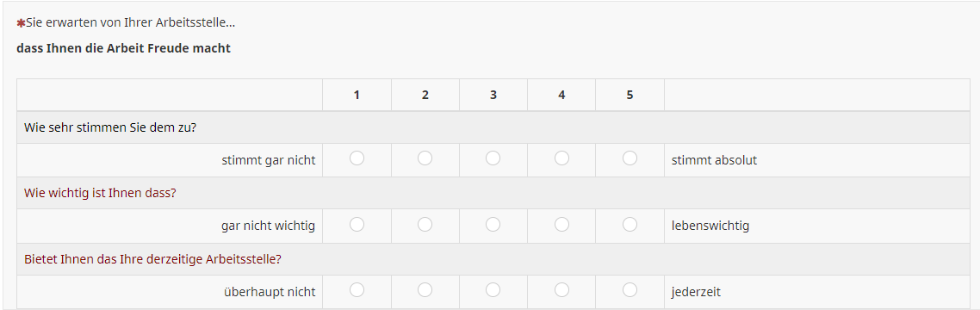This screenshot has height=310, width=980.
Task: Select rating 3 in the 'lebenswichtig' row
Action: [x=493, y=224]
